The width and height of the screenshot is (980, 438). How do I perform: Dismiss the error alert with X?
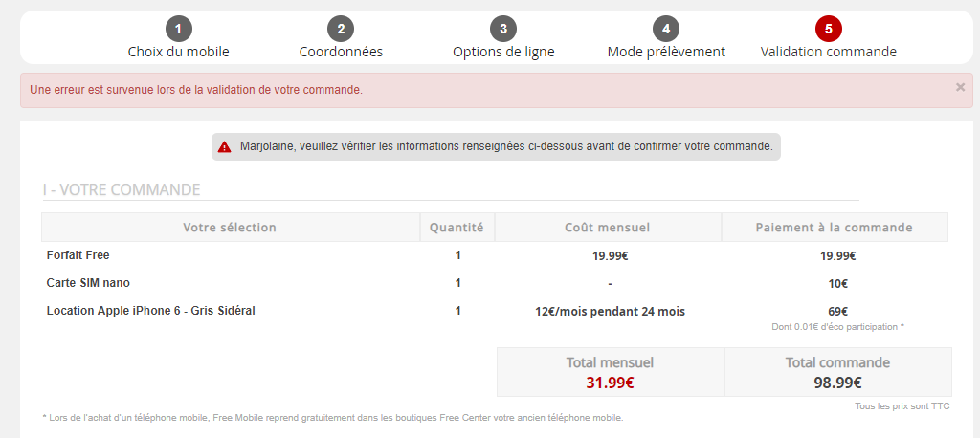[960, 87]
